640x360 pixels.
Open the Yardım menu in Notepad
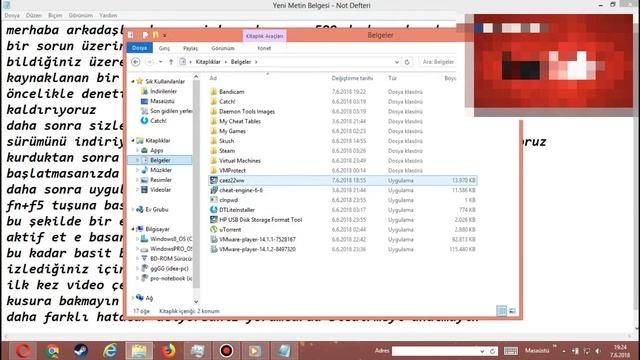[108, 15]
